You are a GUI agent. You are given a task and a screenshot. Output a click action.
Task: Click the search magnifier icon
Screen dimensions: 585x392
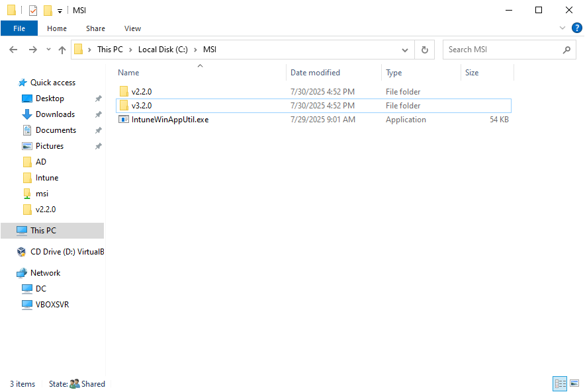[566, 50]
